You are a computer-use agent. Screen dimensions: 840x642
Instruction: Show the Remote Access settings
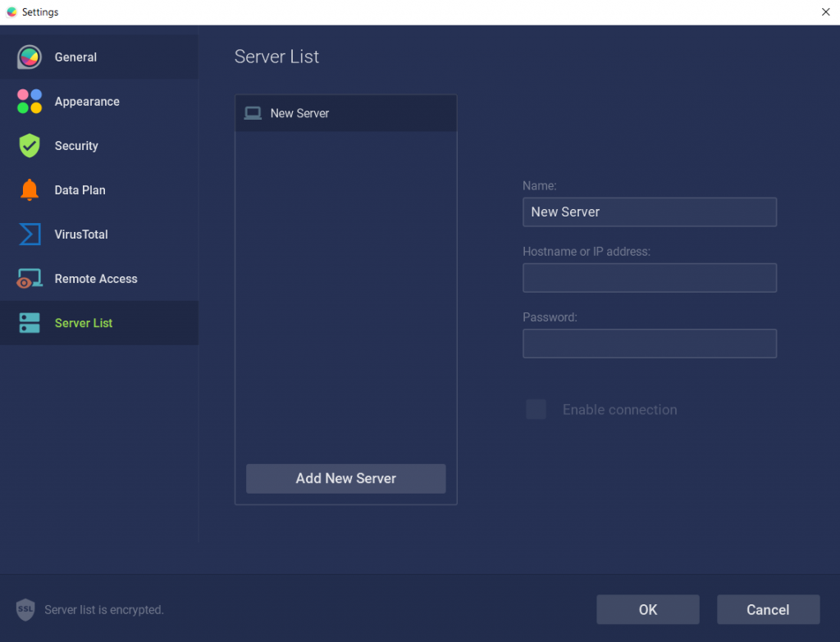point(99,279)
